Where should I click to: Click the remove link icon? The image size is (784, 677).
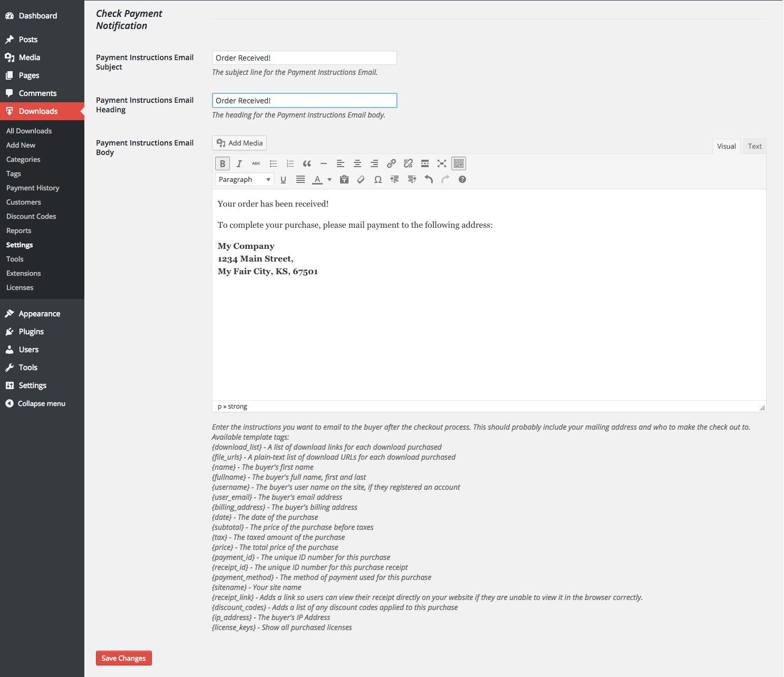point(408,163)
